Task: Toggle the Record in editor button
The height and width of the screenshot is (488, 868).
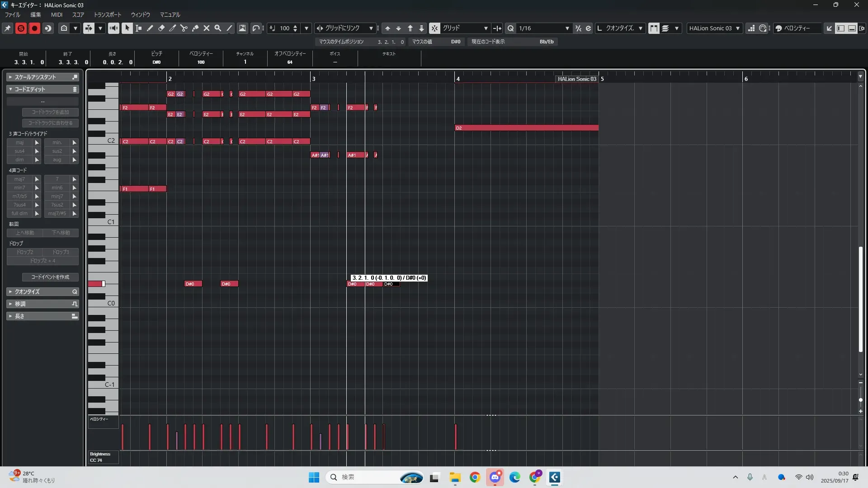Action: (34, 28)
